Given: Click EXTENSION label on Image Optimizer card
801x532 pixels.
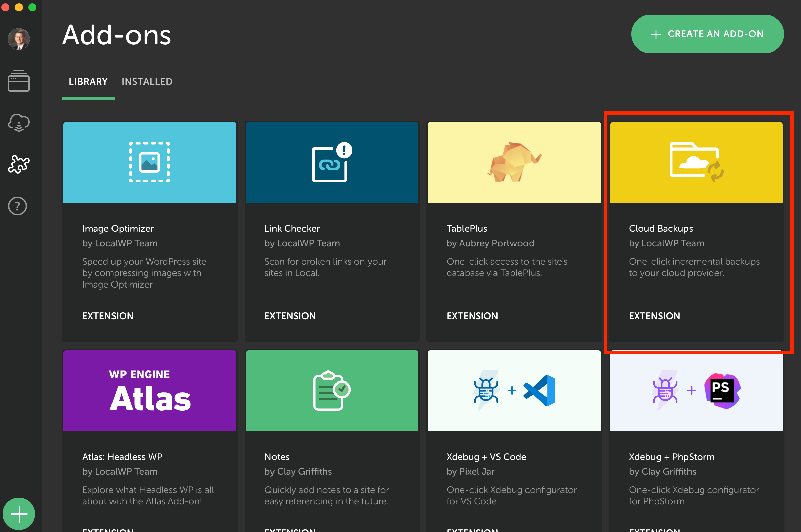Looking at the screenshot, I should coord(108,316).
